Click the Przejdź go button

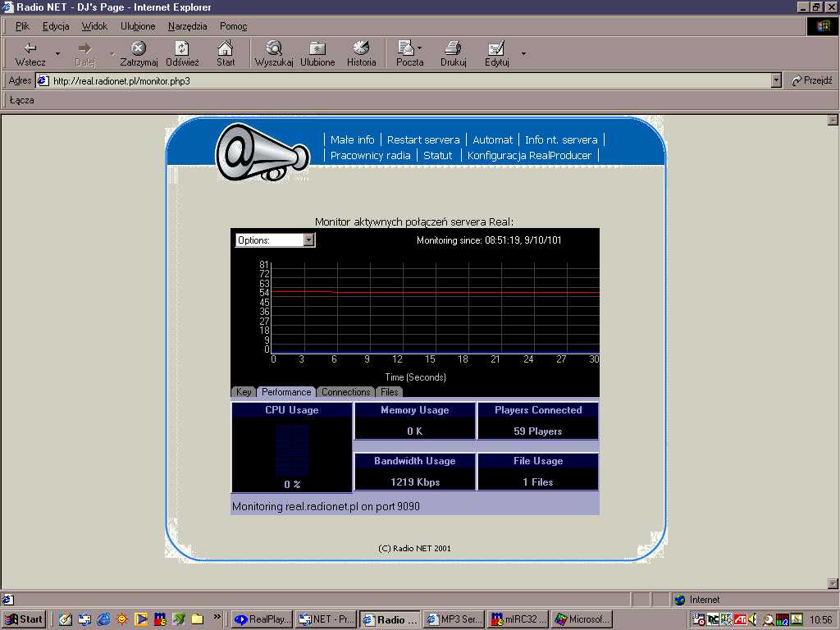[x=811, y=81]
